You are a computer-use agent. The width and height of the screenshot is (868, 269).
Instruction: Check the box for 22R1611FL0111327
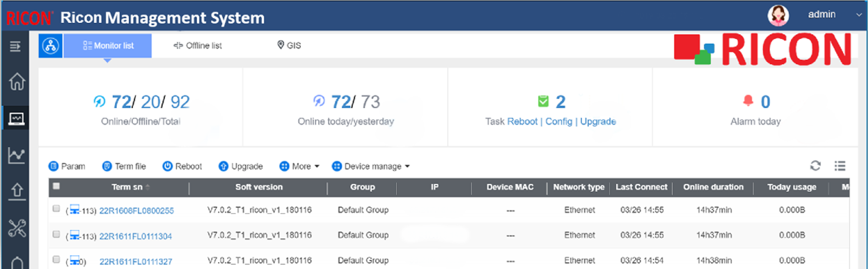coord(56,260)
